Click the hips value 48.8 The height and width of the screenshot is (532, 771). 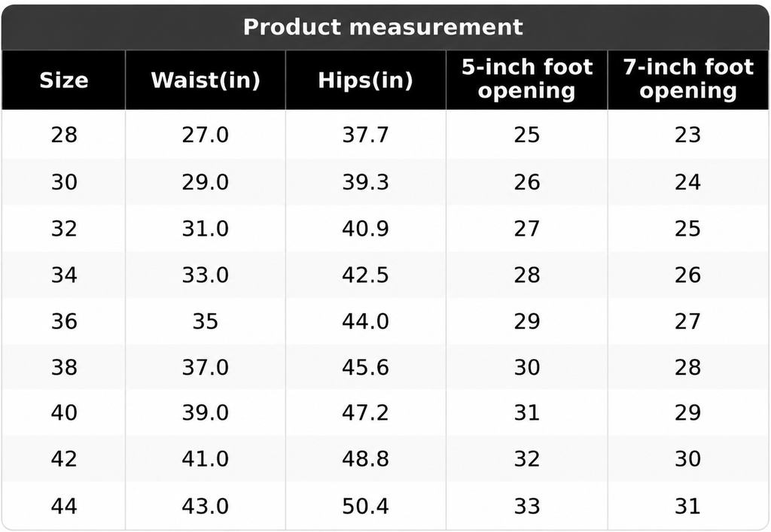point(365,459)
